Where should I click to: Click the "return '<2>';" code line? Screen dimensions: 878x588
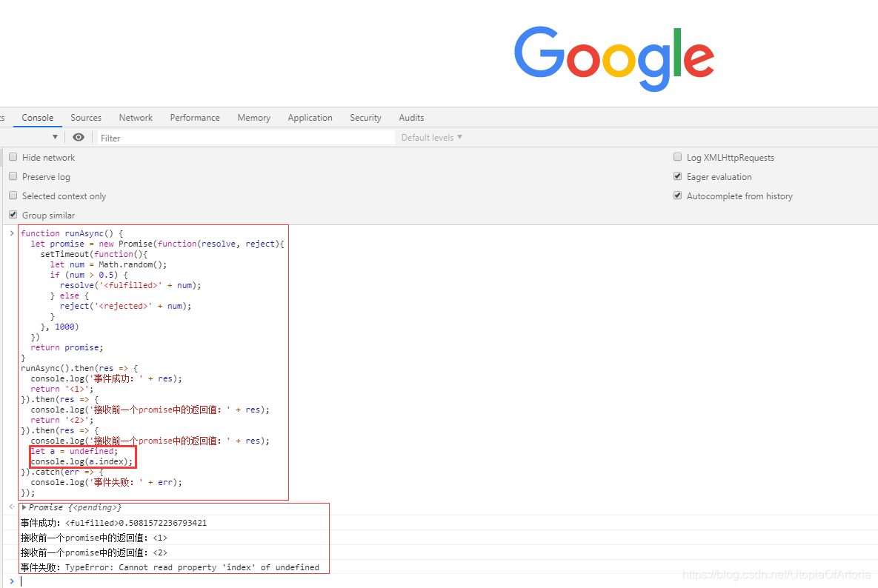[x=62, y=420]
